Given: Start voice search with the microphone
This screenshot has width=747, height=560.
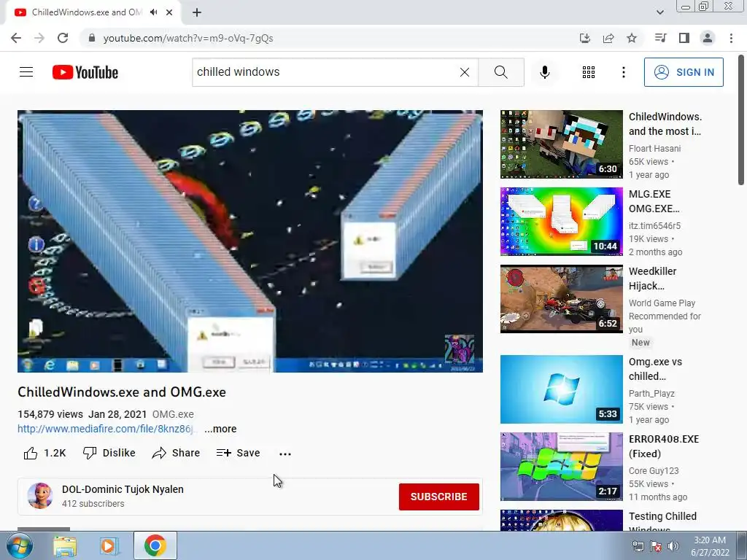Looking at the screenshot, I should (x=545, y=72).
